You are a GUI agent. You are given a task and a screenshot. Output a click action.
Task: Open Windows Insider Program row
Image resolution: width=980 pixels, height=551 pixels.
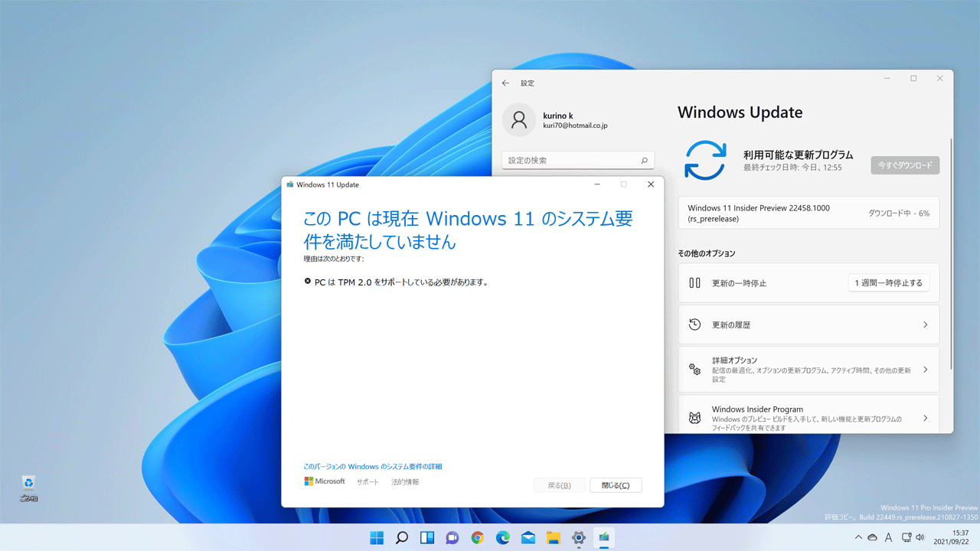click(808, 414)
